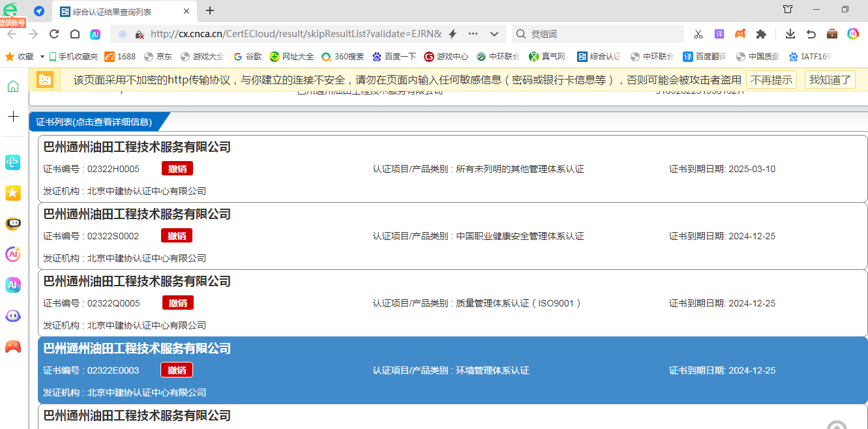The image size is (868, 429).
Task: Open the yellow star sidebar icon
Action: (13, 193)
